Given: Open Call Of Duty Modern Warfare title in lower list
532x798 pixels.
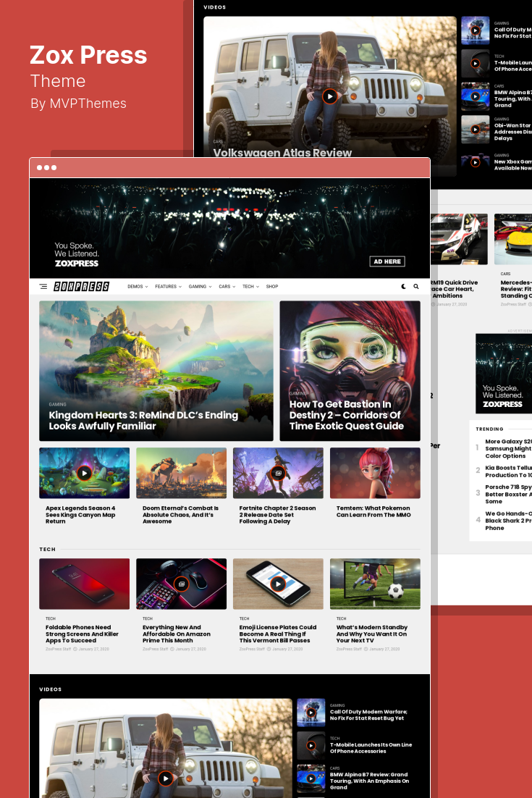Looking at the screenshot, I should (368, 715).
